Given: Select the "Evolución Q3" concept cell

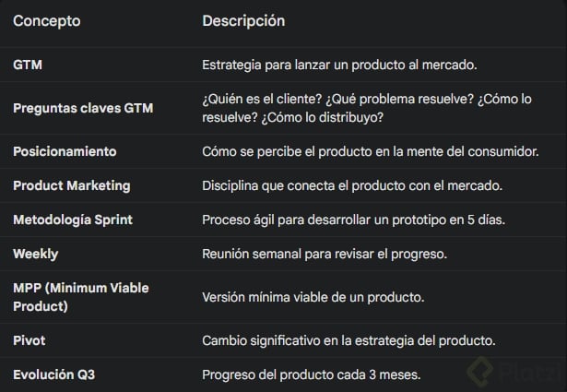Looking at the screenshot, I should click(x=53, y=374).
